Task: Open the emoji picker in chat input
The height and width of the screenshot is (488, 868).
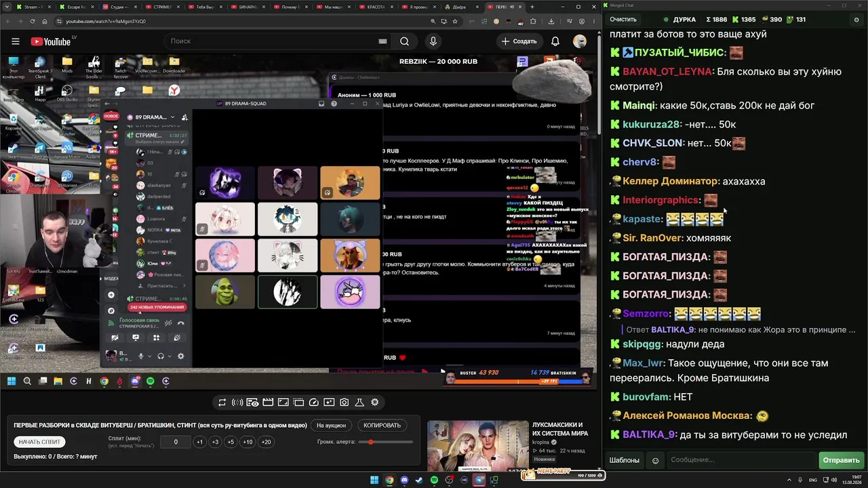Action: point(655,460)
